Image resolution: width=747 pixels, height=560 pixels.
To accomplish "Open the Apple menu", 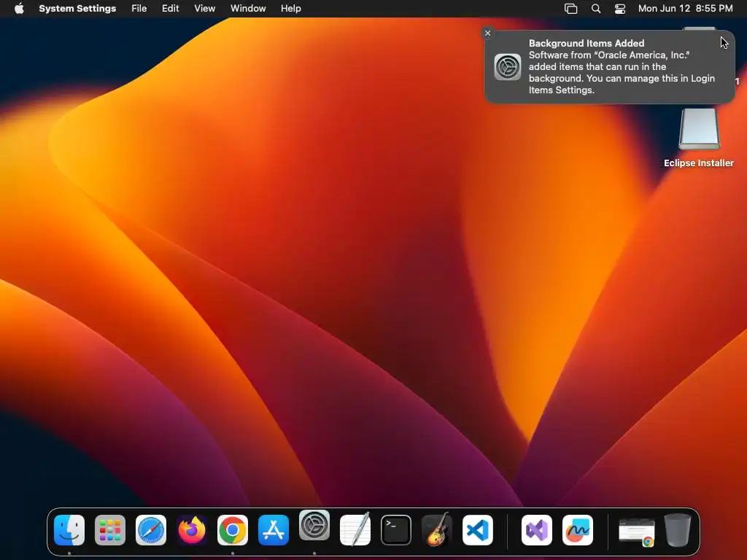I will [x=19, y=9].
